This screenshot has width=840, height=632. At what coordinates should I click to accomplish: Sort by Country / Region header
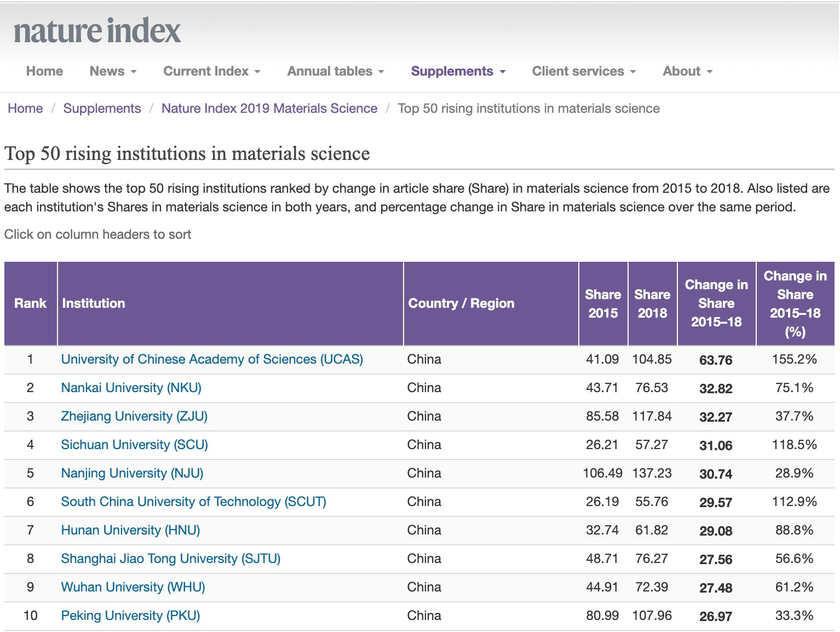pos(491,303)
